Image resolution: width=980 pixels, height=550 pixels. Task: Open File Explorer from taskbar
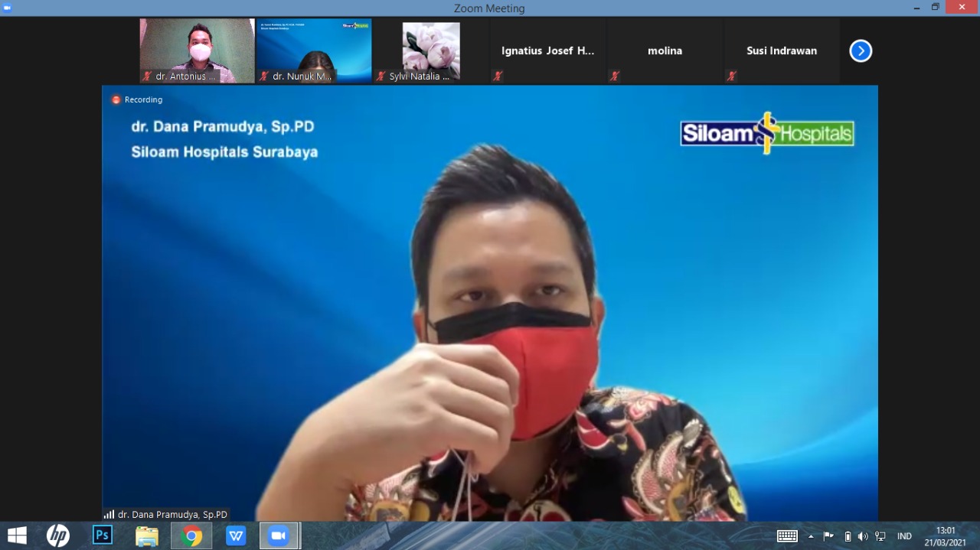(x=147, y=535)
